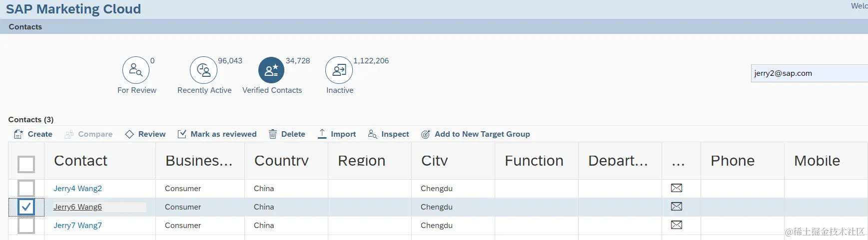Click the Contacts (3) table title
Viewport: 868px width, 240px height.
[x=31, y=120]
